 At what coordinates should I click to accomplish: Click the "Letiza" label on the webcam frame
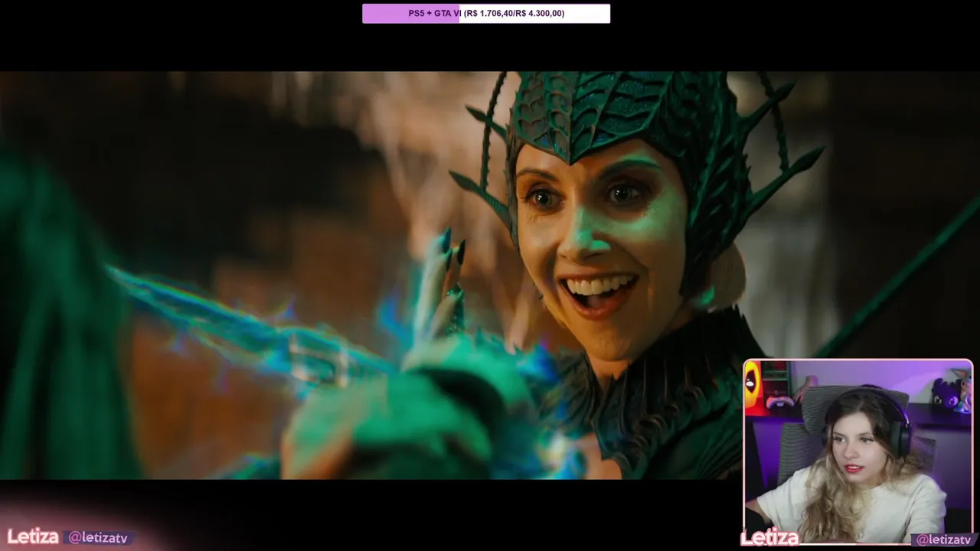pyautogui.click(x=769, y=538)
